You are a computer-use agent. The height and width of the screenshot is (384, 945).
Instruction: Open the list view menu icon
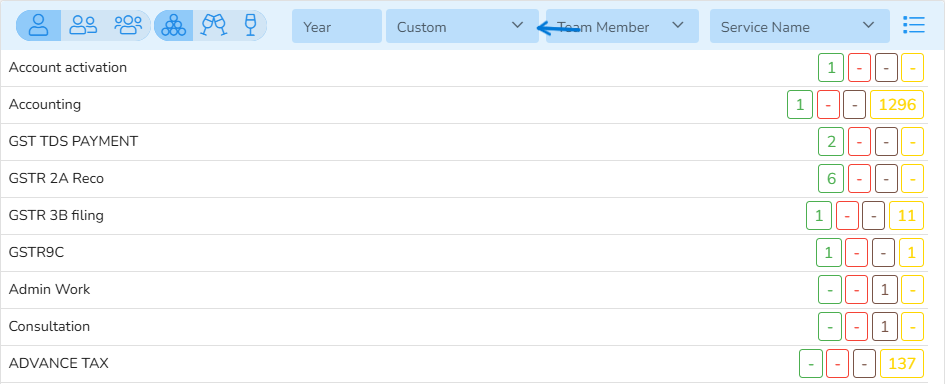[x=914, y=25]
